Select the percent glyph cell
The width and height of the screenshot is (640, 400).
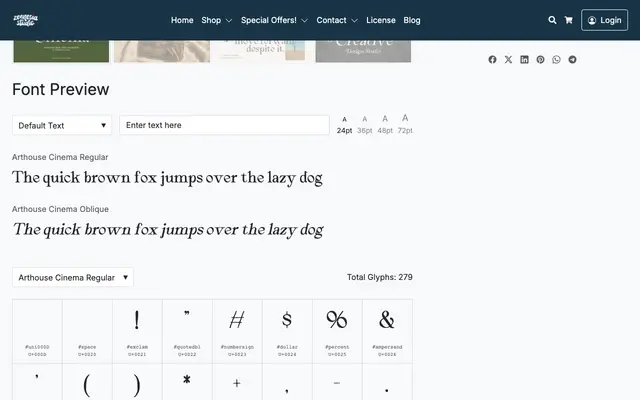click(337, 331)
